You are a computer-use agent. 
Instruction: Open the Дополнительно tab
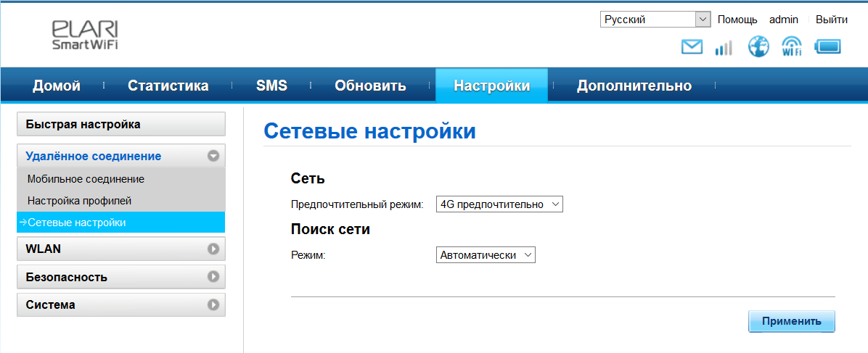tap(634, 86)
